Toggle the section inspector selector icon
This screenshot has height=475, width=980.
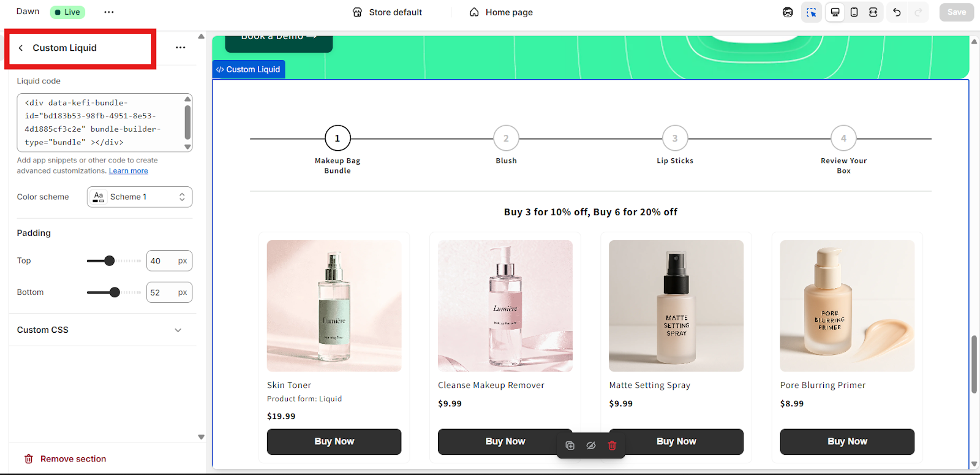pos(812,12)
